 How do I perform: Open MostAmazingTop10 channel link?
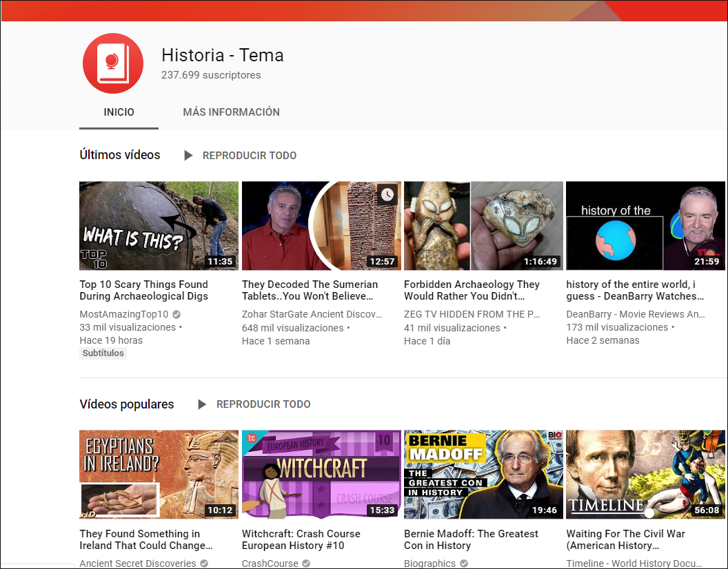124,314
